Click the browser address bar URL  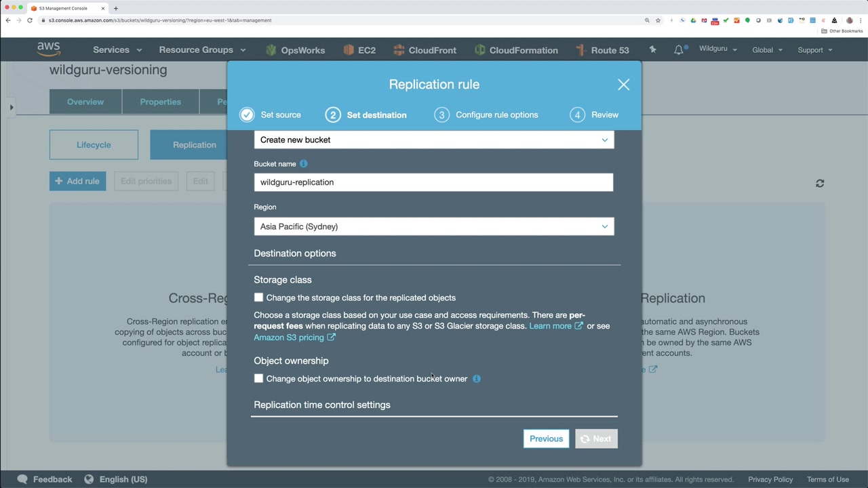tap(160, 20)
